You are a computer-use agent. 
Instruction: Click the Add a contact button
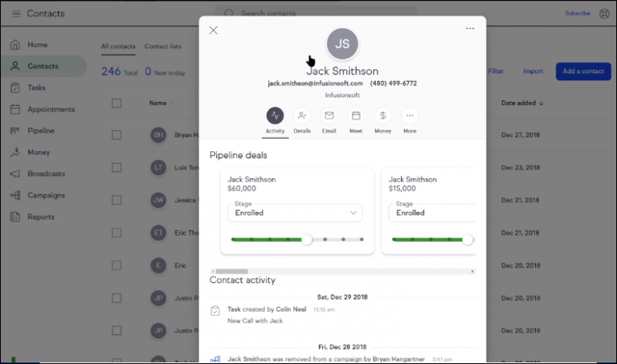582,72
